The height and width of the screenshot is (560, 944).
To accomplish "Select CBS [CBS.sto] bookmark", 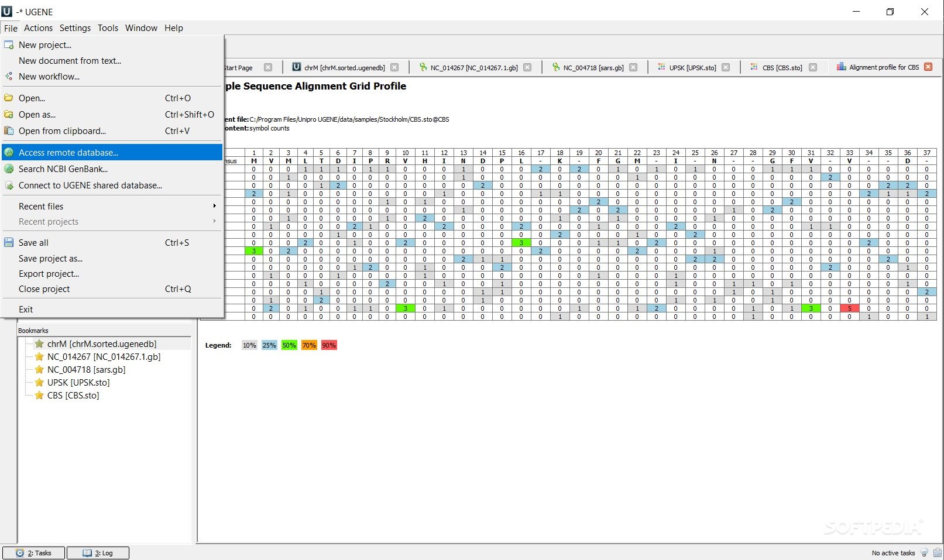I will [73, 396].
